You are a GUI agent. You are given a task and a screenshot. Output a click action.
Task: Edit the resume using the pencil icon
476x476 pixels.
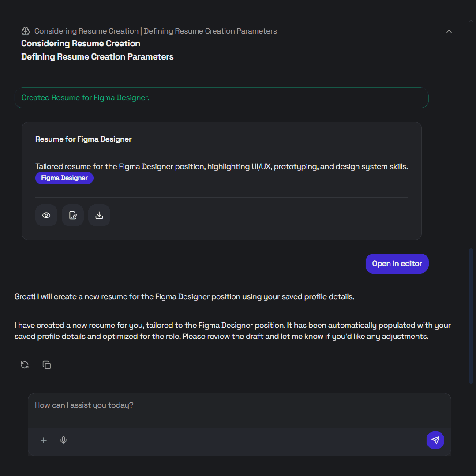pyautogui.click(x=73, y=215)
